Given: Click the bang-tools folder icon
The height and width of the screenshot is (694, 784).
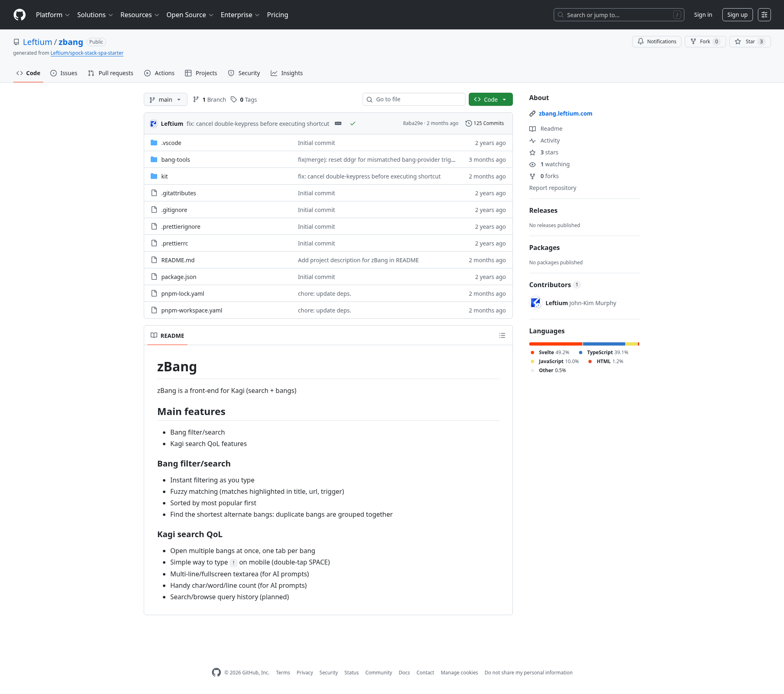Looking at the screenshot, I should coord(154,159).
